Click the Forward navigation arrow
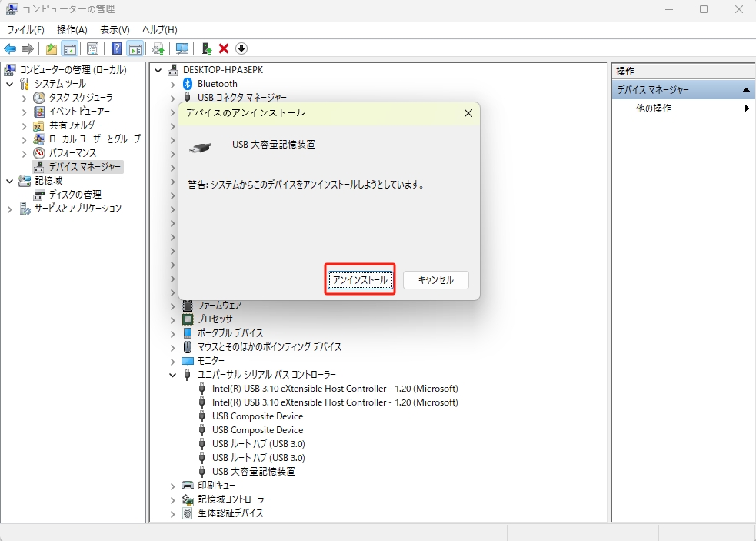756x541 pixels. pyautogui.click(x=27, y=48)
